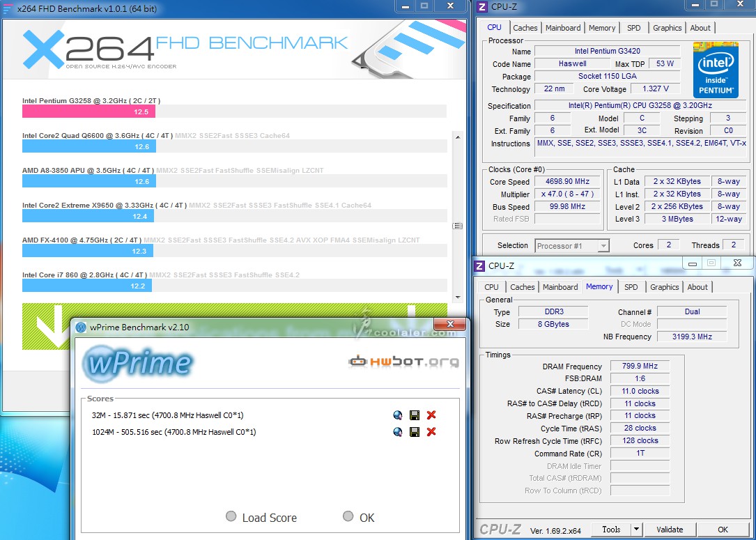
Task: Select the OK radio button in wPrime
Action: tap(348, 516)
